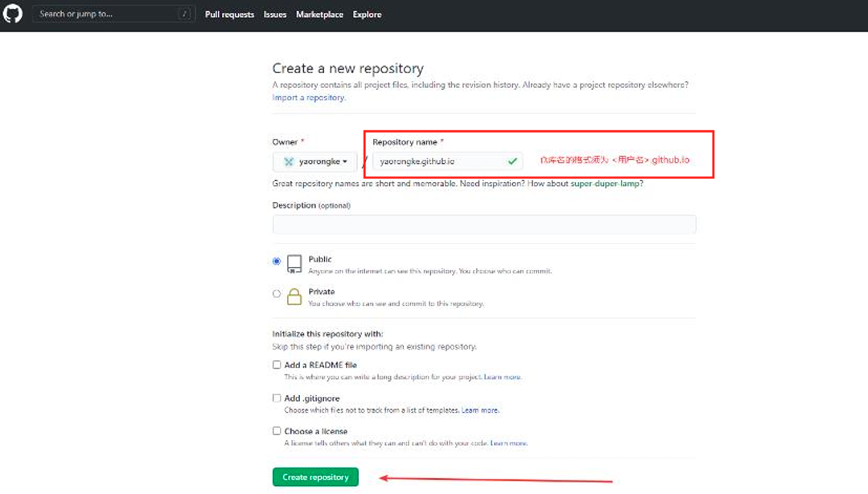Click the Initialize this repository with heading
This screenshot has width=868, height=494.
pos(327,334)
